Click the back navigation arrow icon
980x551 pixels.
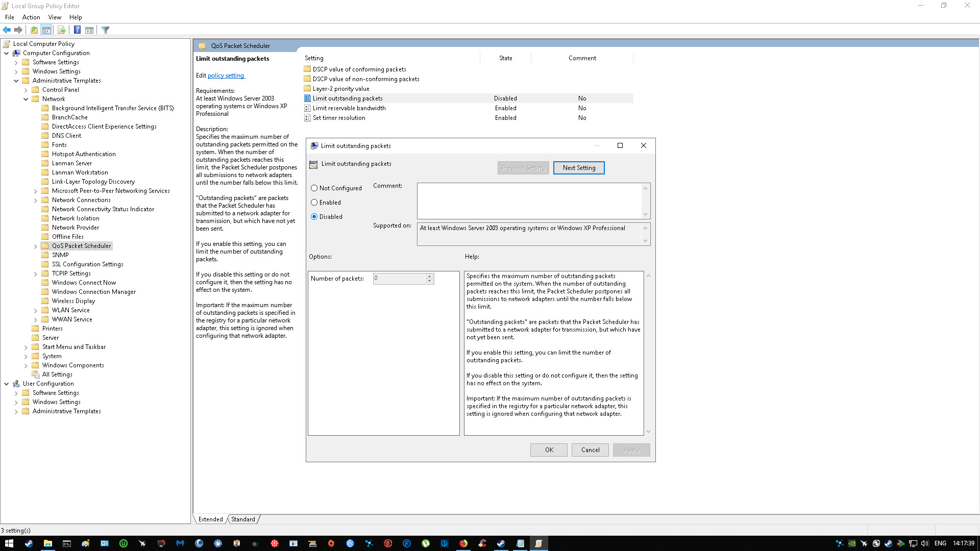pos(8,30)
